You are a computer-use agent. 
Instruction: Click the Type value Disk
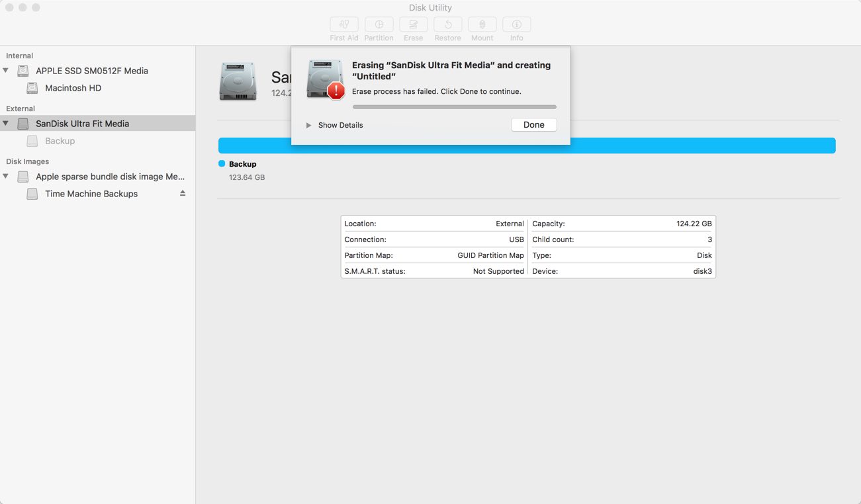[x=704, y=255]
